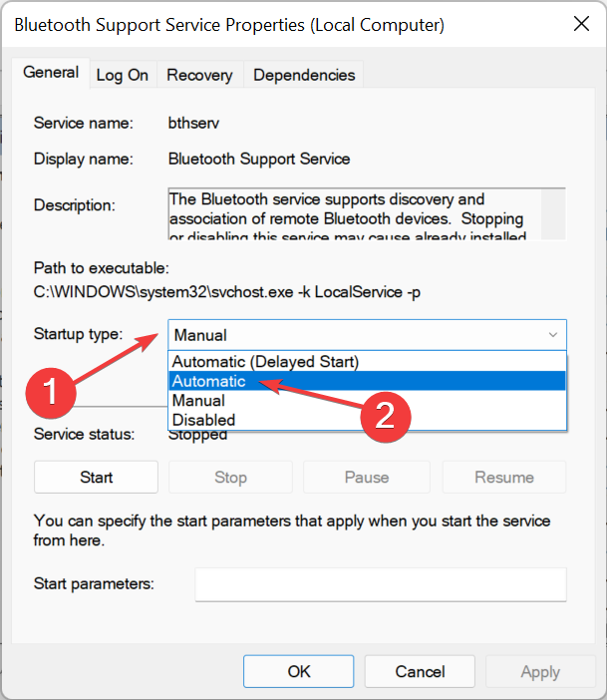Set startup type to Disabled
Viewport: 607px width, 700px height.
click(203, 420)
